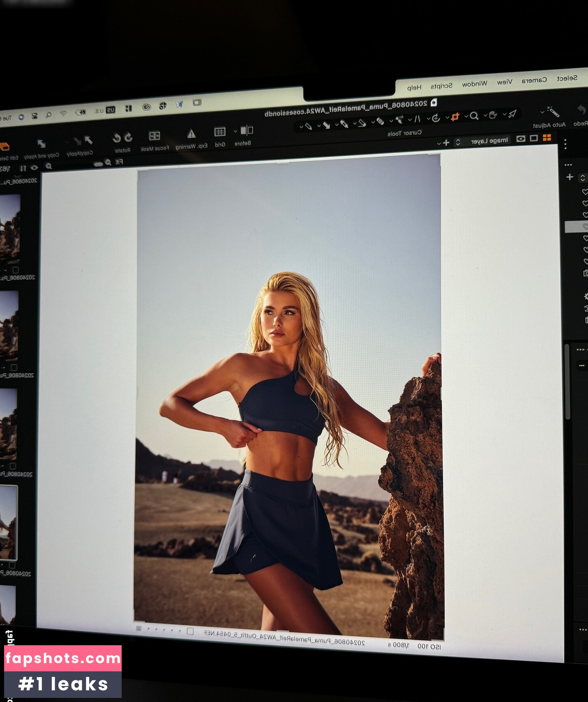This screenshot has width=588, height=702.
Task: Select the heal bandage cursor tool
Action: (x=380, y=121)
